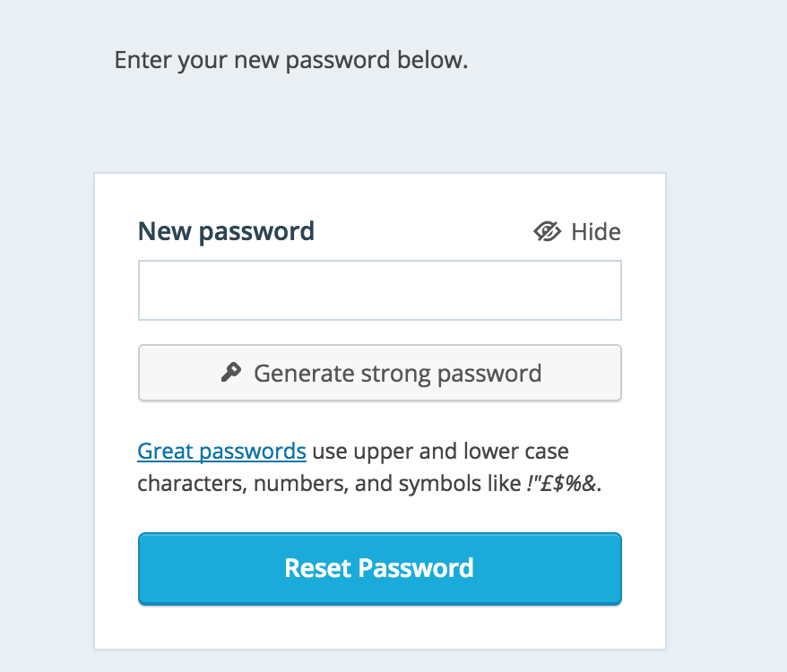The width and height of the screenshot is (787, 672).
Task: Click the New password field label
Action: click(x=226, y=231)
